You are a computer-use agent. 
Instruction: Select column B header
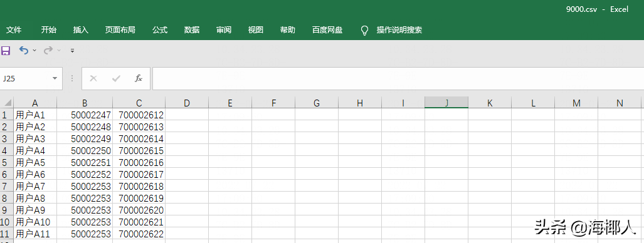pos(85,103)
